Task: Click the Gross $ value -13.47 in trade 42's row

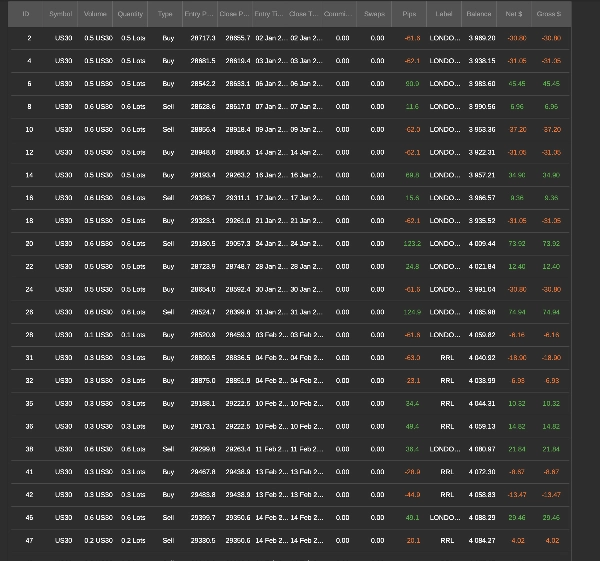Action: coord(551,495)
